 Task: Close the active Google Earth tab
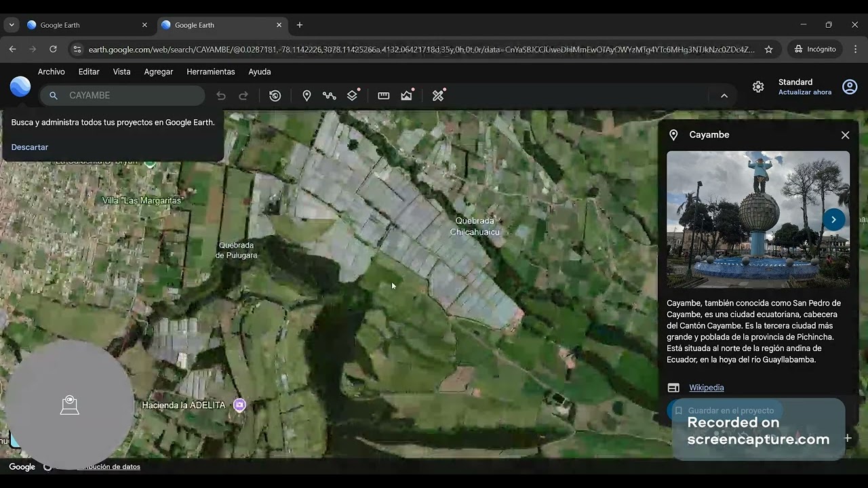pyautogui.click(x=279, y=25)
